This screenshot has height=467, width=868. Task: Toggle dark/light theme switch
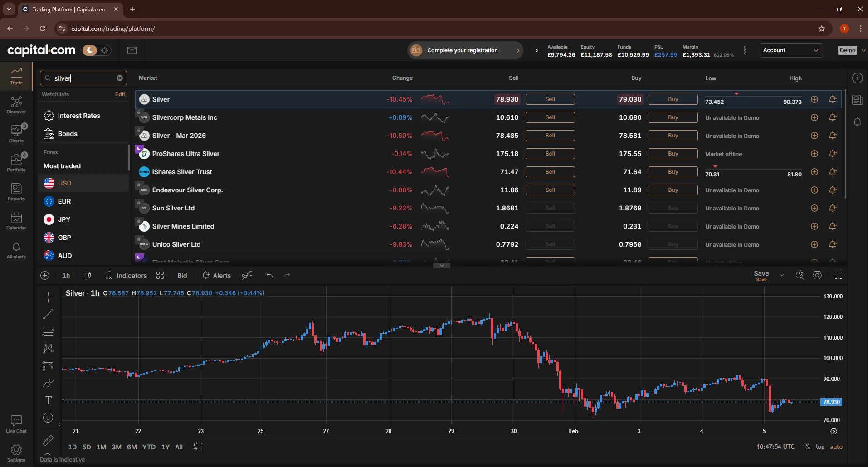(97, 50)
